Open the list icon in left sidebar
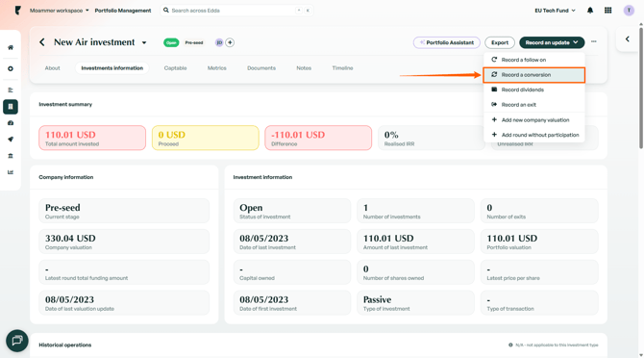The width and height of the screenshot is (644, 358). click(11, 90)
